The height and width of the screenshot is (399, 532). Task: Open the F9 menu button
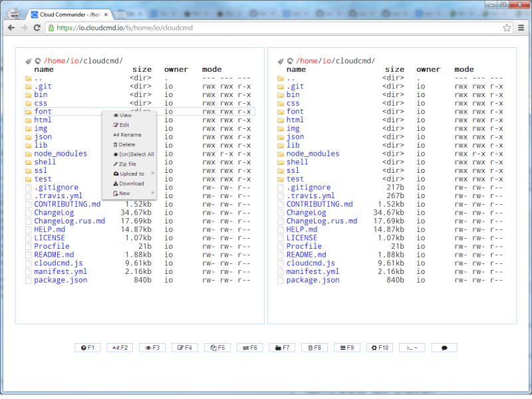[x=347, y=347]
